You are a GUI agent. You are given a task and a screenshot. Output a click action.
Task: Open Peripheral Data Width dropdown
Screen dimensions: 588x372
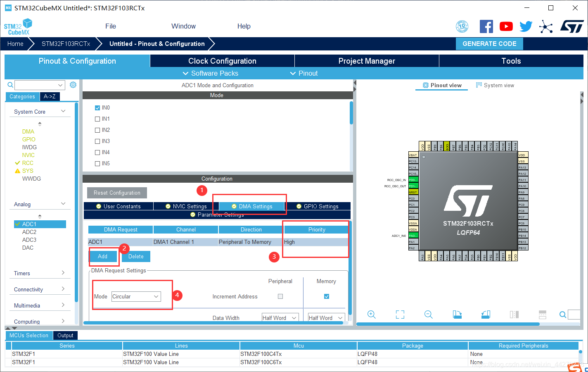280,318
